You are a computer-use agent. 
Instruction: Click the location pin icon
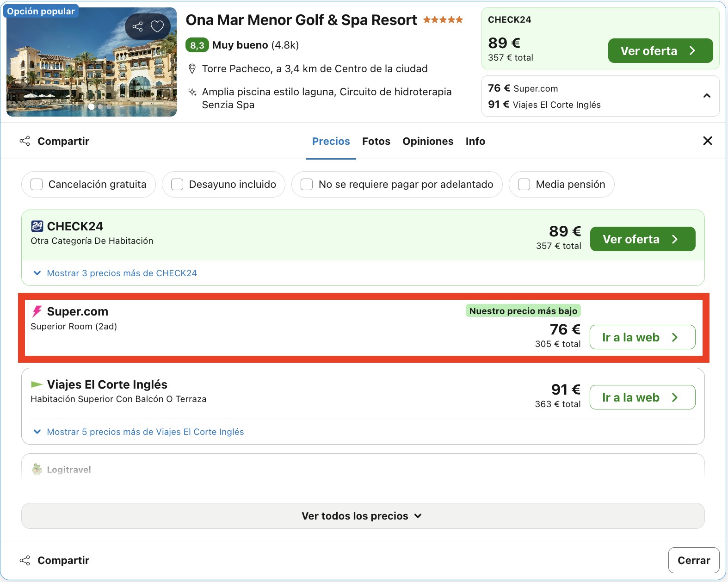pos(192,69)
